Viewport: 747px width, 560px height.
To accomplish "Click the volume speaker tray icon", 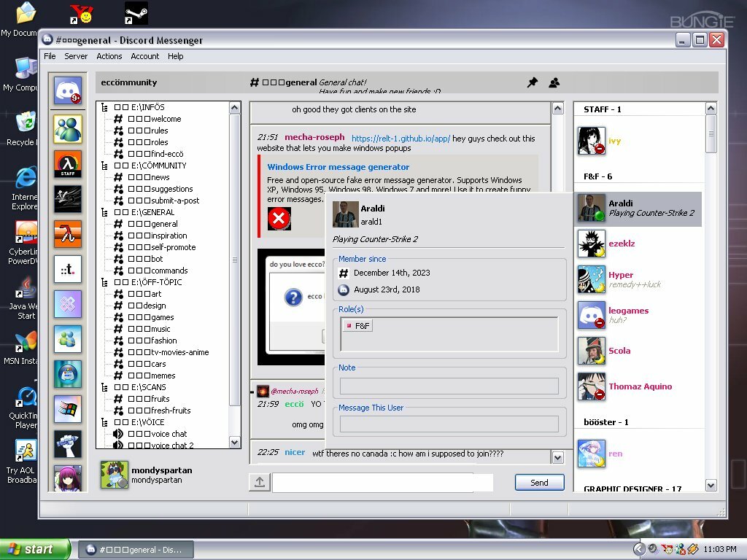I will (x=653, y=549).
